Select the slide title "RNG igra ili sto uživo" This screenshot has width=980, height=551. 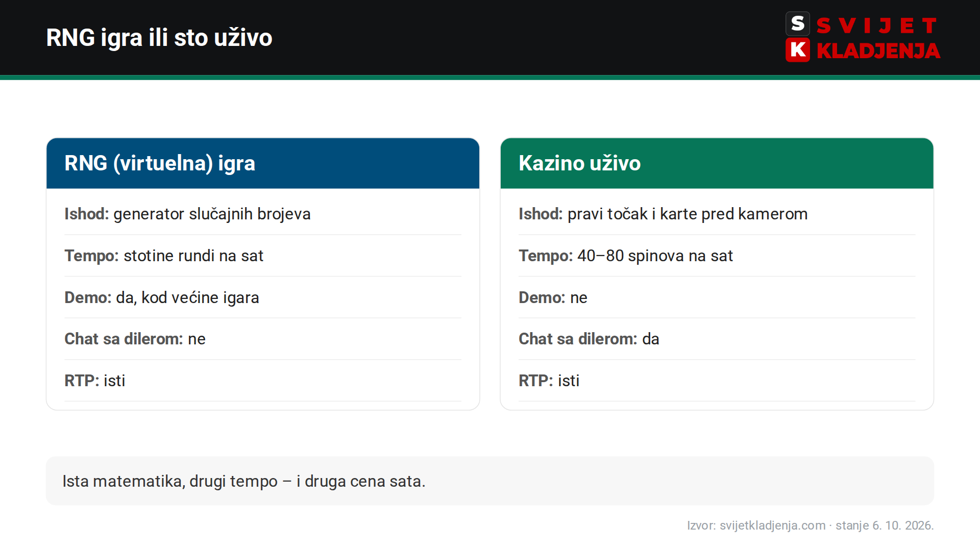[159, 38]
